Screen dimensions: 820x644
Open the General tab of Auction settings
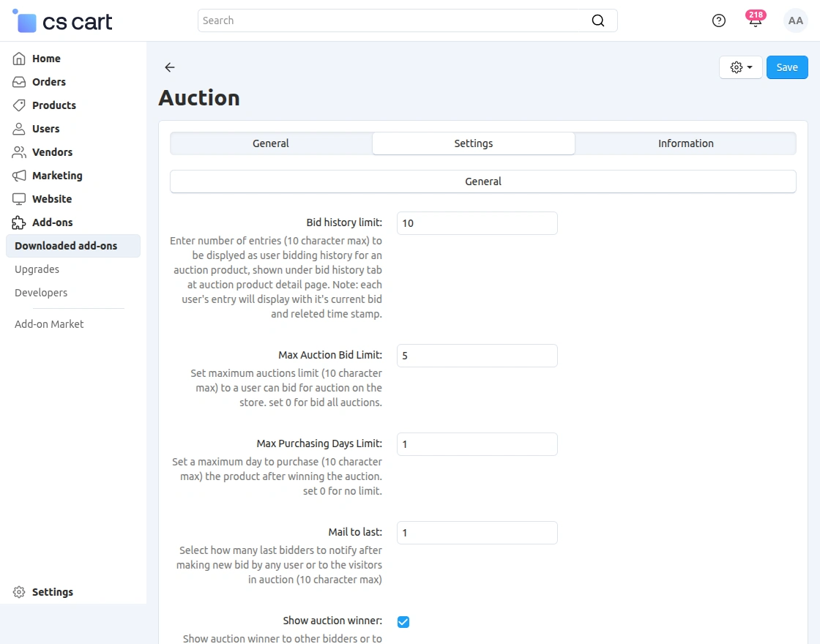pyautogui.click(x=270, y=143)
